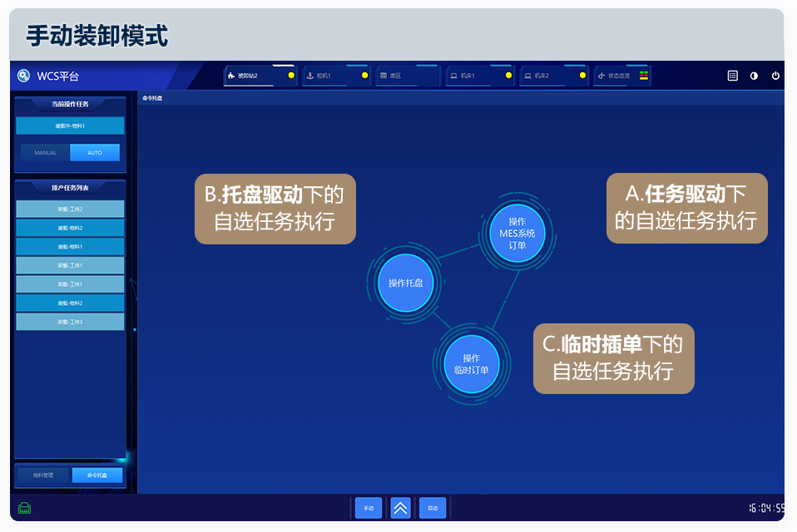Click the green device icon at bottom left
Viewport: 797px width, 532px height.
coord(24,508)
